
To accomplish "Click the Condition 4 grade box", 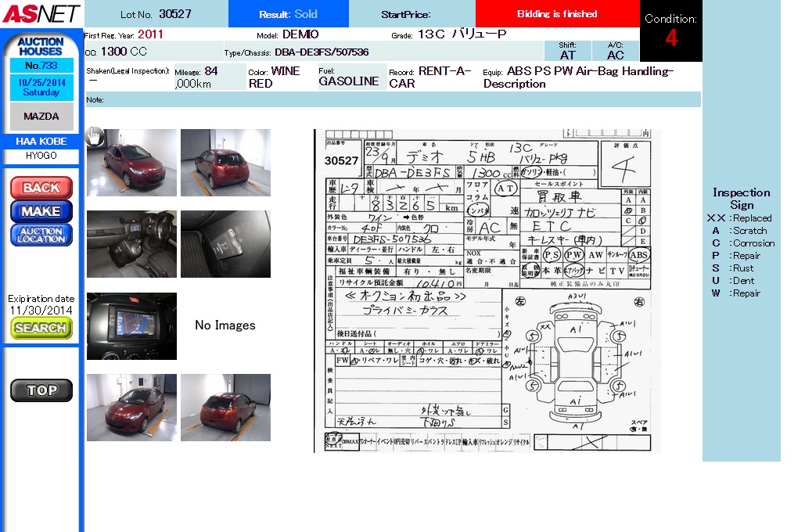I will click(x=671, y=31).
